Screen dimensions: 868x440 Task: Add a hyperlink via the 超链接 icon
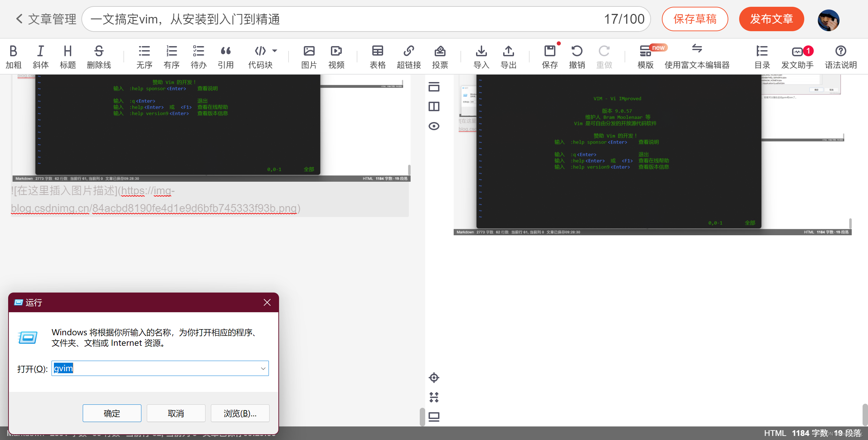(409, 56)
